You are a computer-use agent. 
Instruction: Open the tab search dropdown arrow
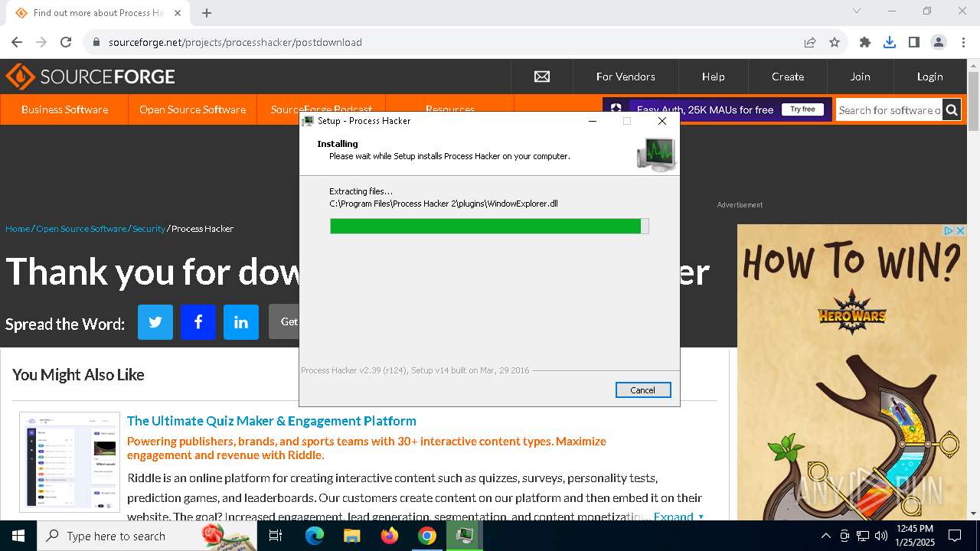857,11
